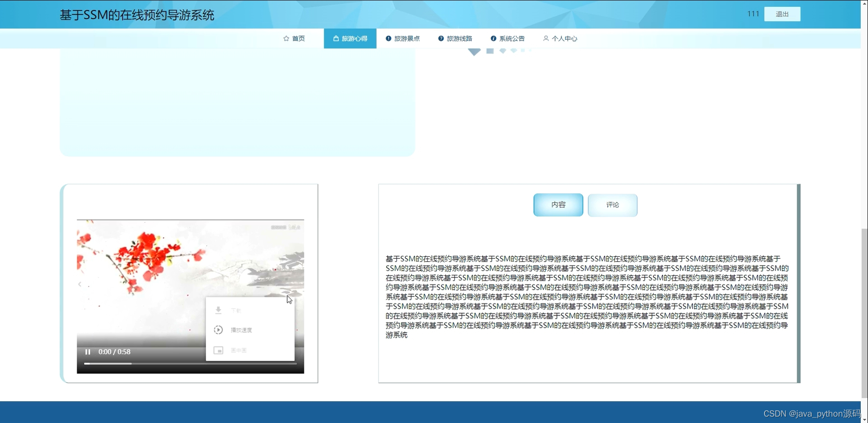This screenshot has width=868, height=423.
Task: Open 个人中心 in the navigation
Action: click(560, 39)
